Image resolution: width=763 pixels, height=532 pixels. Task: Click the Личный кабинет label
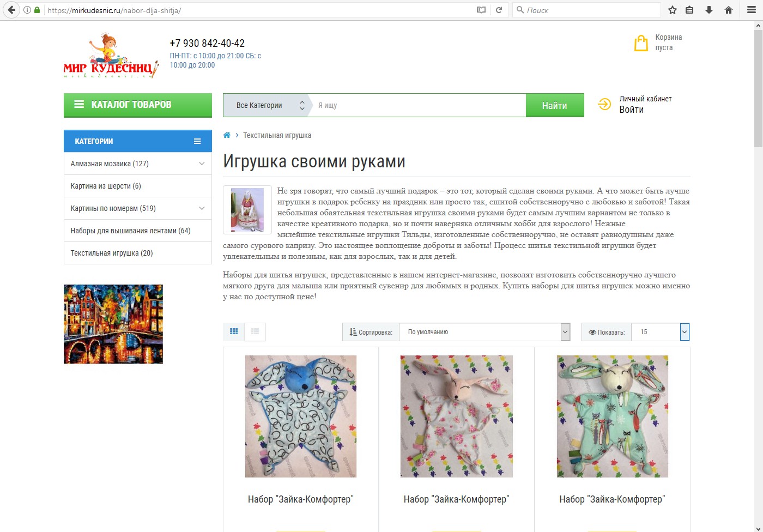[645, 99]
